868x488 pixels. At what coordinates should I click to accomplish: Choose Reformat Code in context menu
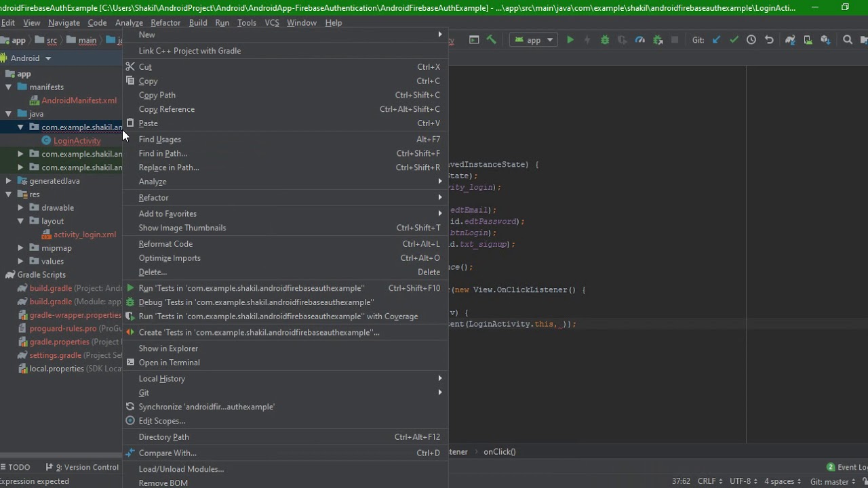point(285,244)
